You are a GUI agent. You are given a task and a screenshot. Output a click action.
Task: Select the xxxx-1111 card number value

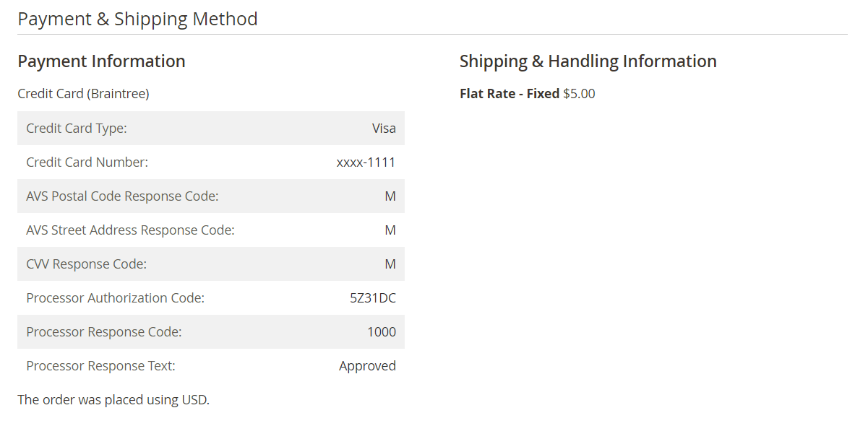[x=366, y=162]
